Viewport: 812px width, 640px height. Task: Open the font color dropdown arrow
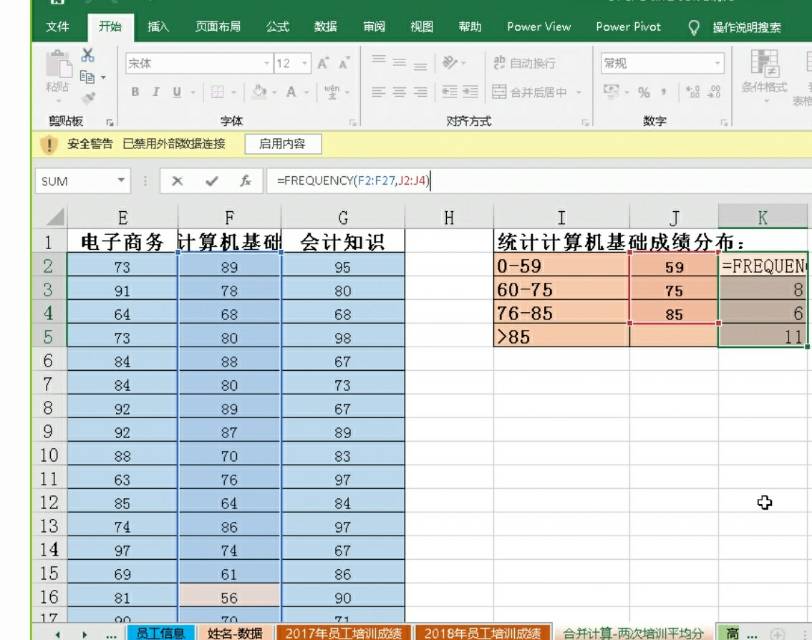click(307, 93)
